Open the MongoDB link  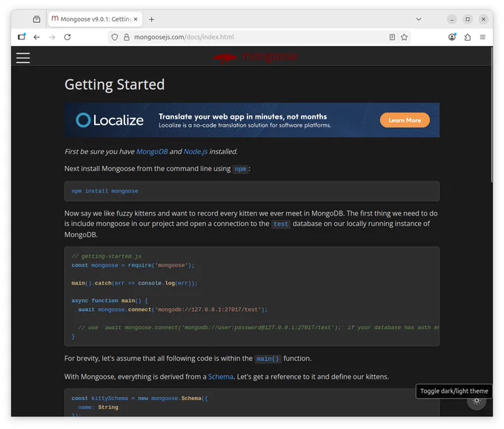[x=152, y=152]
